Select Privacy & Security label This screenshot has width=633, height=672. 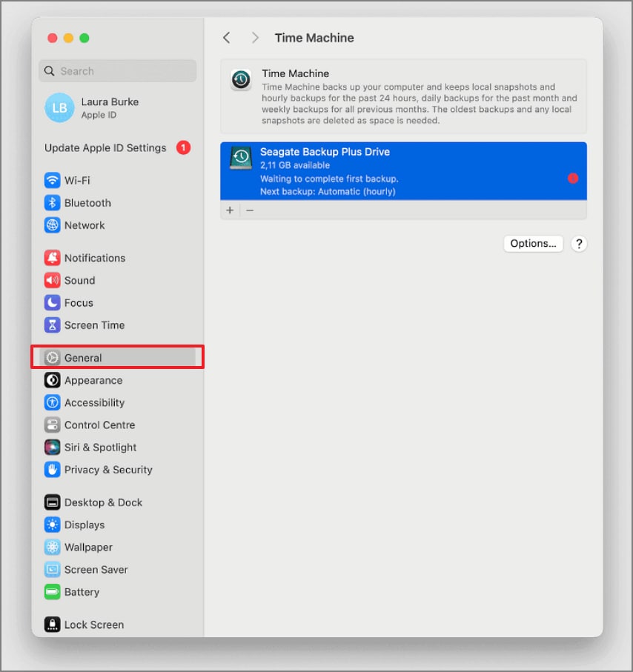click(x=108, y=470)
